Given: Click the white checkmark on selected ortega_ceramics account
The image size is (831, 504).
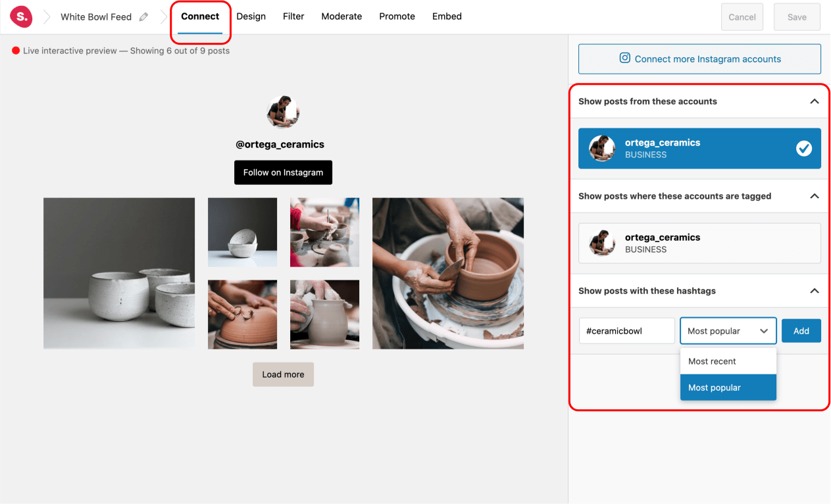Looking at the screenshot, I should coord(803,149).
